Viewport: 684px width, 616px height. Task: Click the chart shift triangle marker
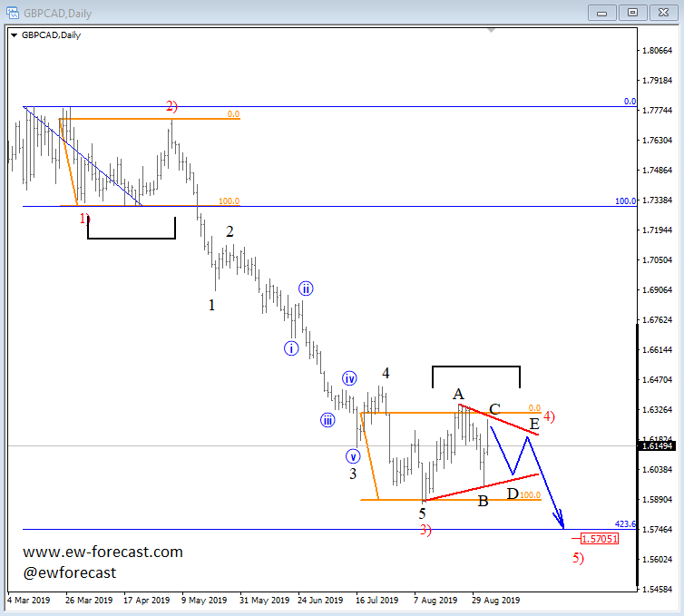tap(491, 31)
